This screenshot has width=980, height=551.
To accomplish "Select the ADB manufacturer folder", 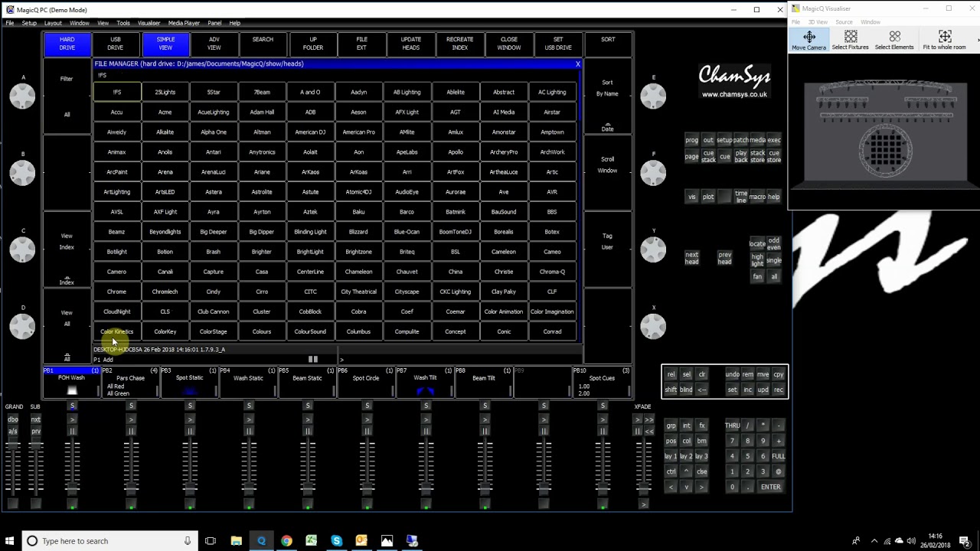I will (310, 112).
